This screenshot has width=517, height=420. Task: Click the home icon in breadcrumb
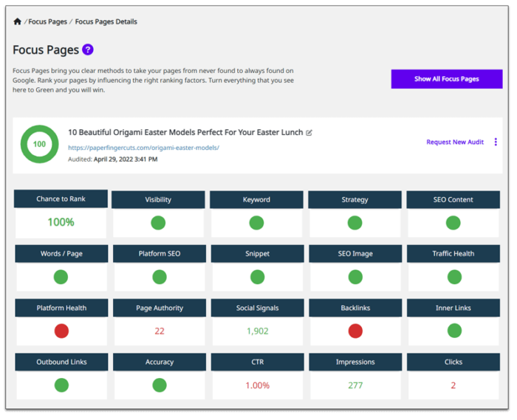(x=18, y=21)
